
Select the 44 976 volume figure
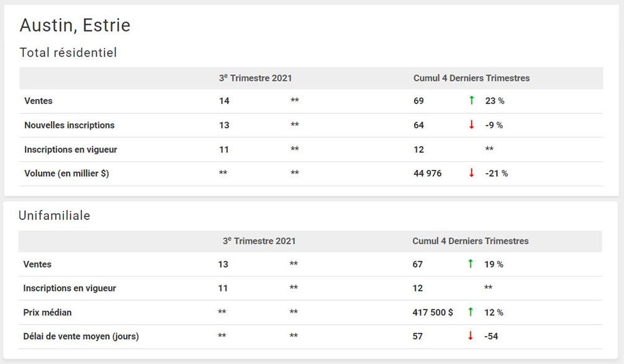(x=428, y=173)
